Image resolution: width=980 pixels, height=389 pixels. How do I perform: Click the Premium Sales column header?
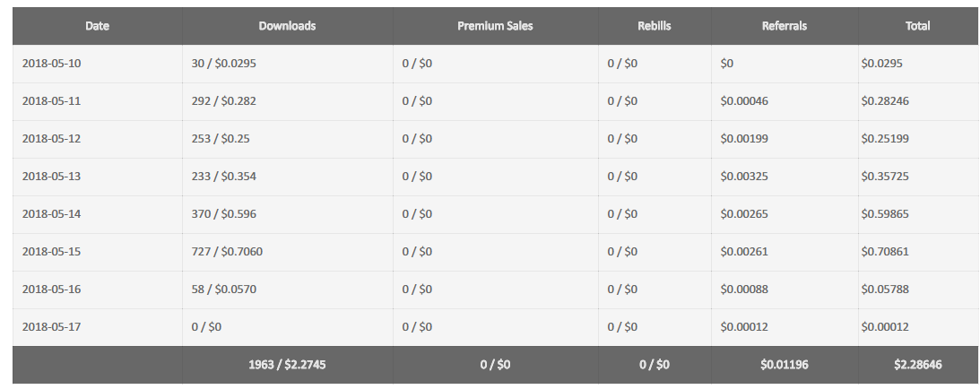[495, 26]
